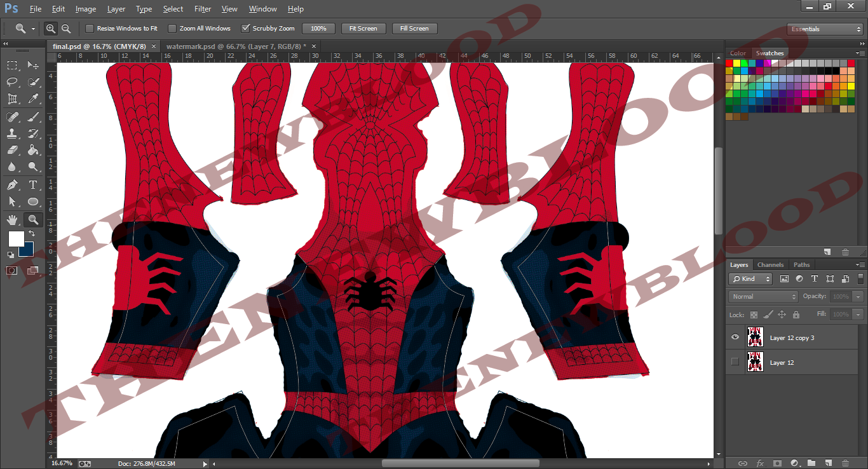Switch to the Paths tab
Viewport: 868px width, 469px height.
coord(802,265)
